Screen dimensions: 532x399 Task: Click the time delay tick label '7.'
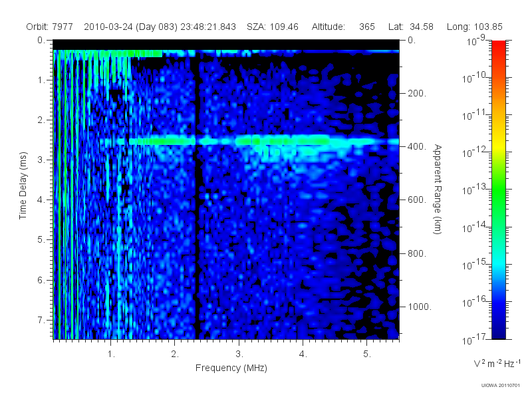[41, 320]
